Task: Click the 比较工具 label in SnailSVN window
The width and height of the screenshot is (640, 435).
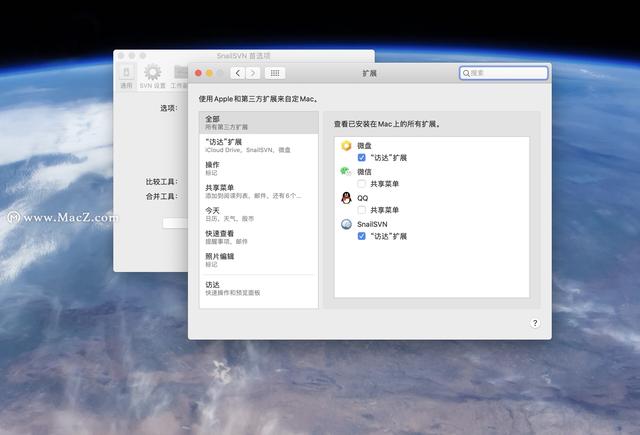Action: pyautogui.click(x=162, y=182)
